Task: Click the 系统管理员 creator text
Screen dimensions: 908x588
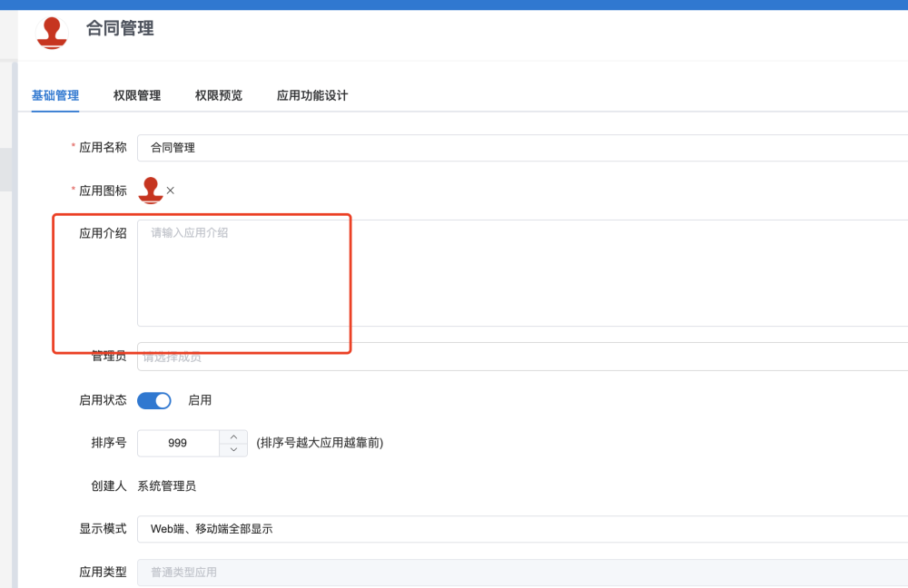Action: coord(166,485)
